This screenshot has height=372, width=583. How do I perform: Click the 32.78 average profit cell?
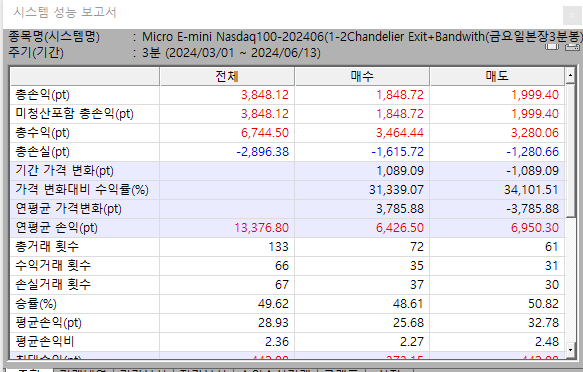(x=543, y=323)
